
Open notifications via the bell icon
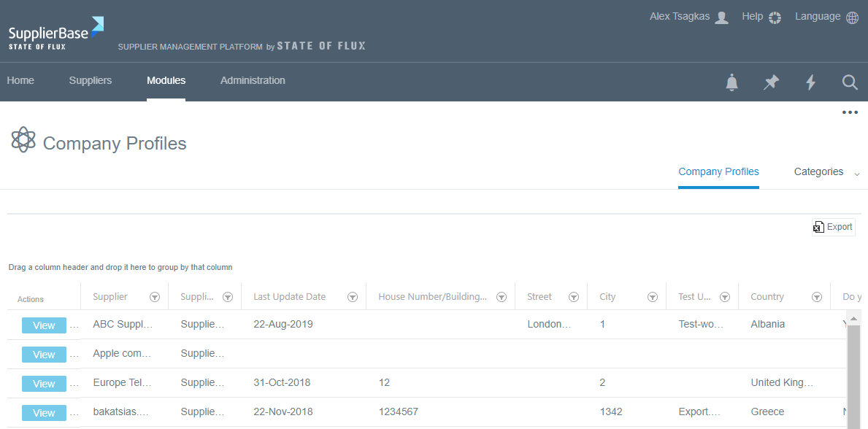731,82
